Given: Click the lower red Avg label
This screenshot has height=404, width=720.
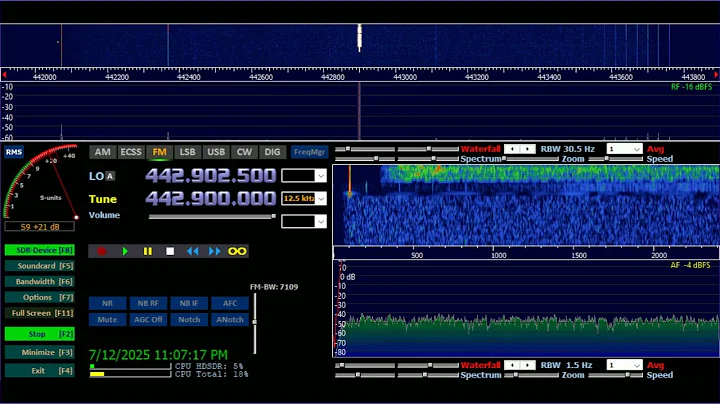Looking at the screenshot, I should pos(655,365).
